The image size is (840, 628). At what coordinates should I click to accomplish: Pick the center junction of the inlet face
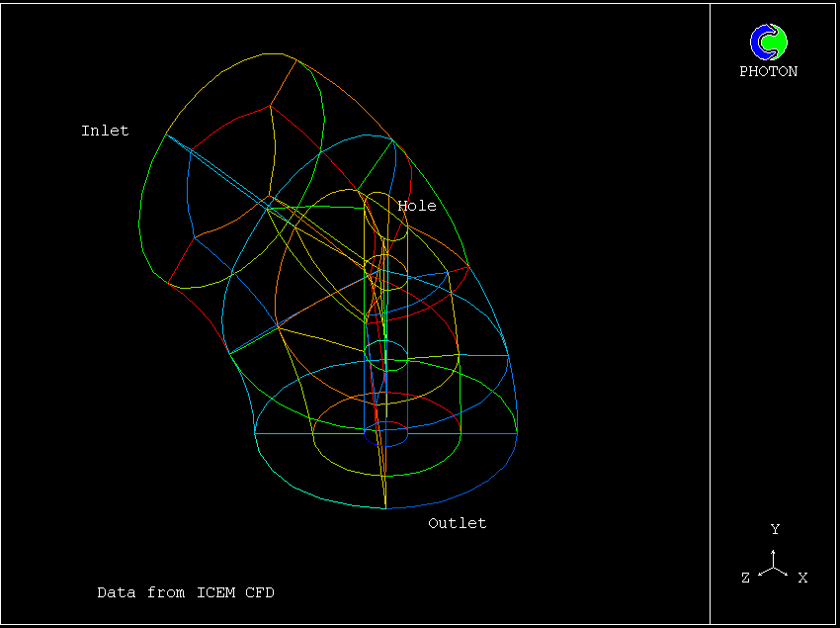coord(268,208)
